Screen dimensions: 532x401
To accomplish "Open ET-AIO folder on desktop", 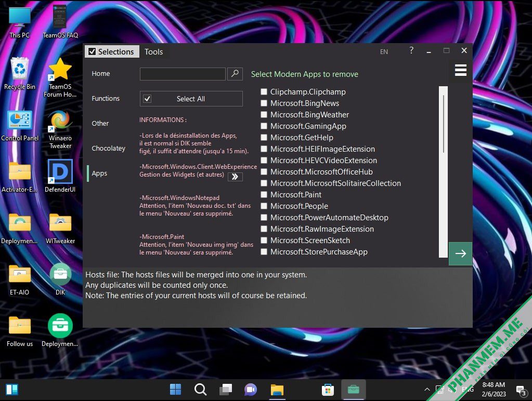I will point(19,280).
